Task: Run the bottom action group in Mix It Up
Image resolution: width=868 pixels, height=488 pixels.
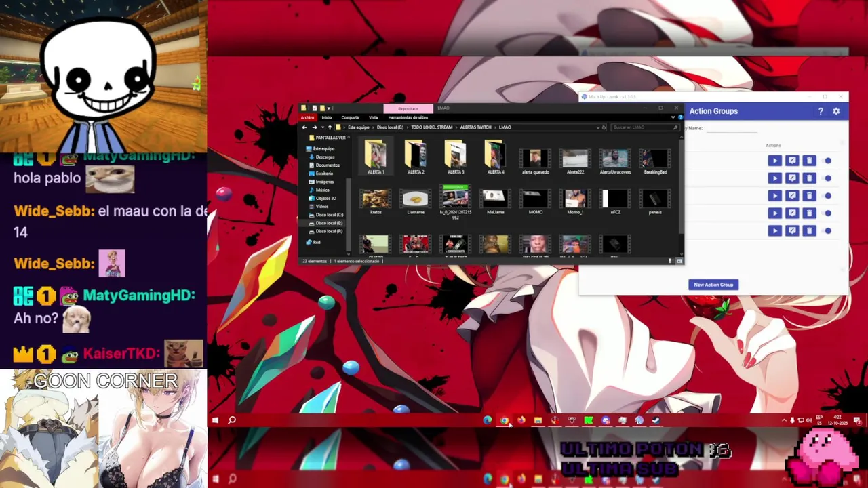Action: (774, 231)
